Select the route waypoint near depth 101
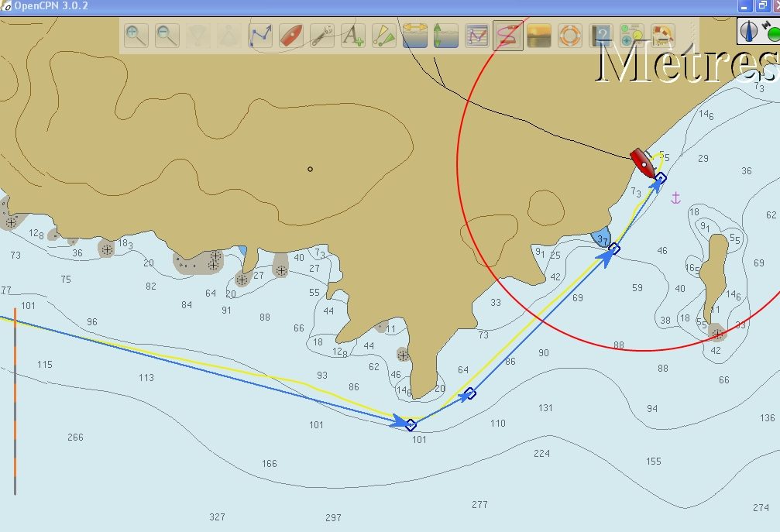 pyautogui.click(x=411, y=424)
